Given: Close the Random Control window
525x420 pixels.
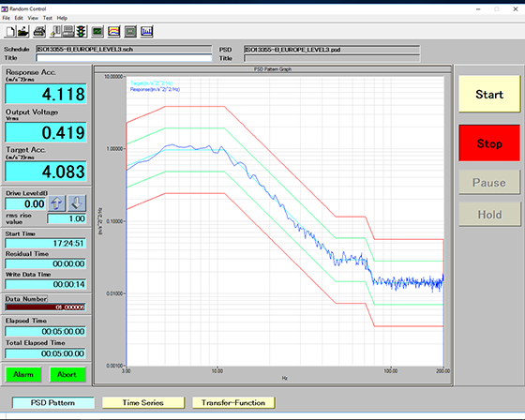Looking at the screenshot, I should [x=516, y=9].
